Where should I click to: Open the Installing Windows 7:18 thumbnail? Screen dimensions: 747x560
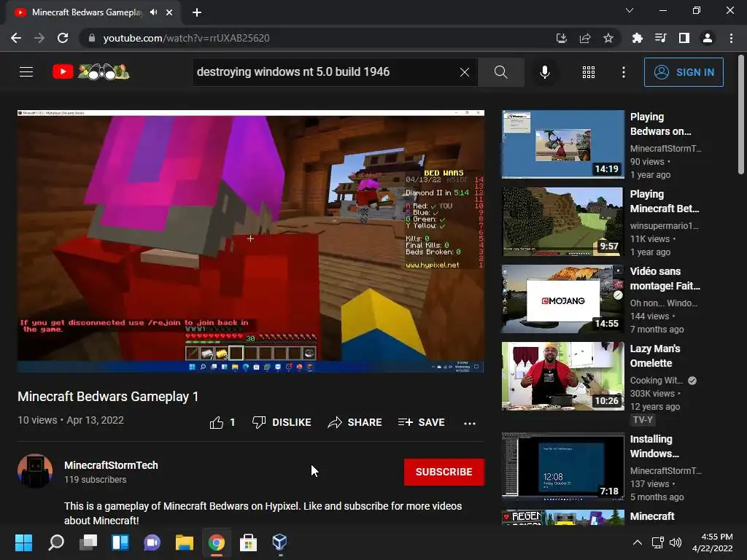coord(562,467)
